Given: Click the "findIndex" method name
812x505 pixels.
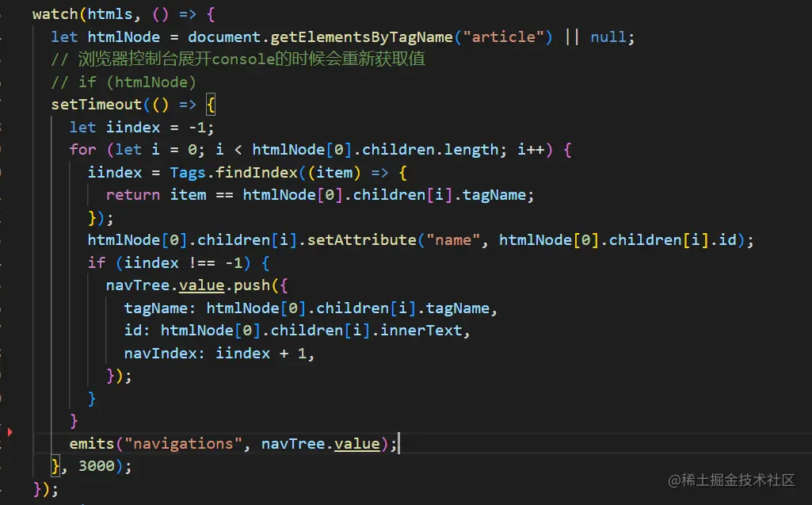Looking at the screenshot, I should [257, 173].
